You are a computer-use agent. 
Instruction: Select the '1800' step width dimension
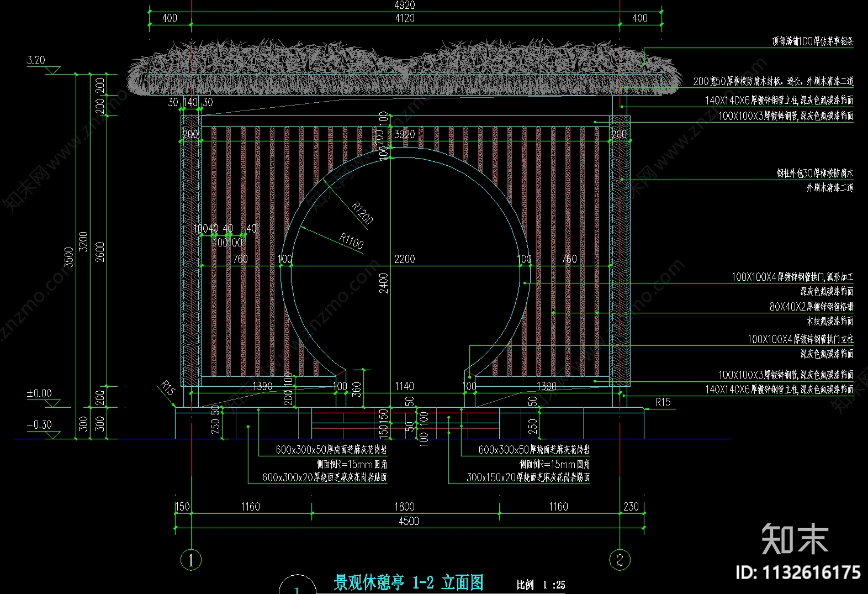[404, 507]
